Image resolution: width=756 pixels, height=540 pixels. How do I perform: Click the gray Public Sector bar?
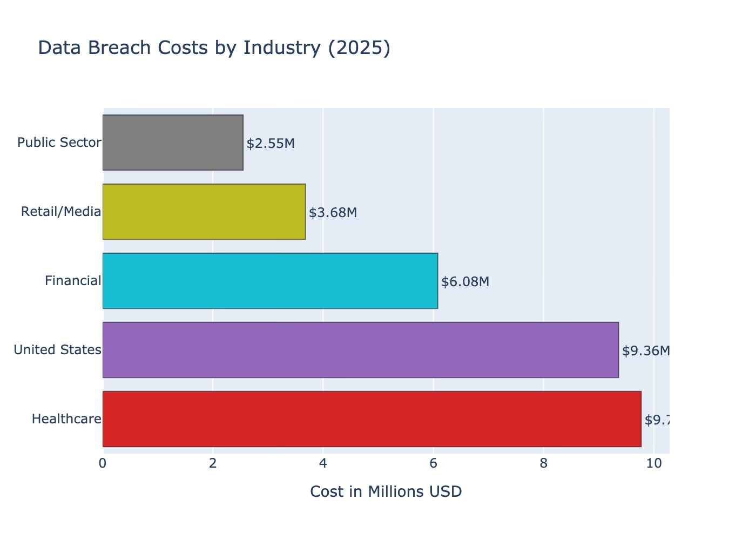[x=173, y=143]
